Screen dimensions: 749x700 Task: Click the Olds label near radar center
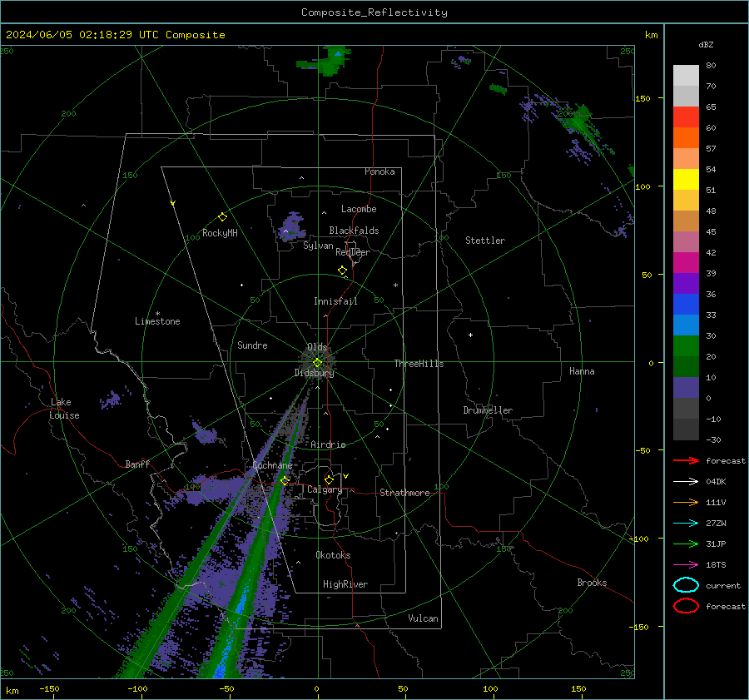click(317, 347)
